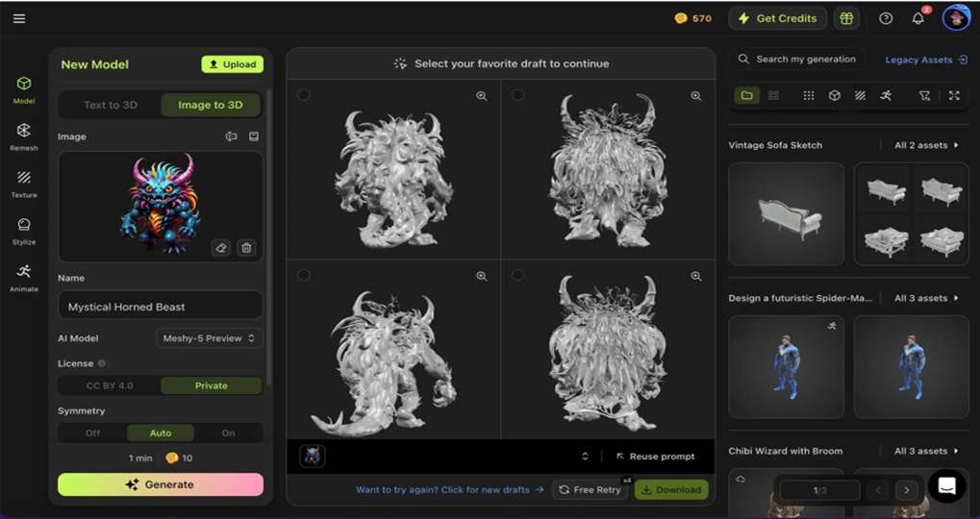This screenshot has width=980, height=519.
Task: Set license to CC BY 4.0
Action: [x=110, y=385]
